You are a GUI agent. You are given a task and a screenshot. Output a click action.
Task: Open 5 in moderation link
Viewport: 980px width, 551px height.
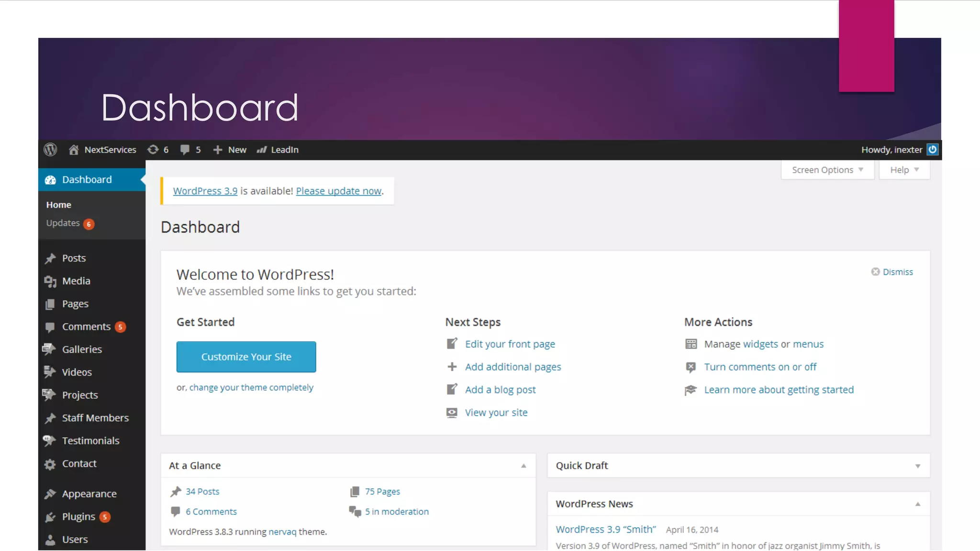click(397, 512)
